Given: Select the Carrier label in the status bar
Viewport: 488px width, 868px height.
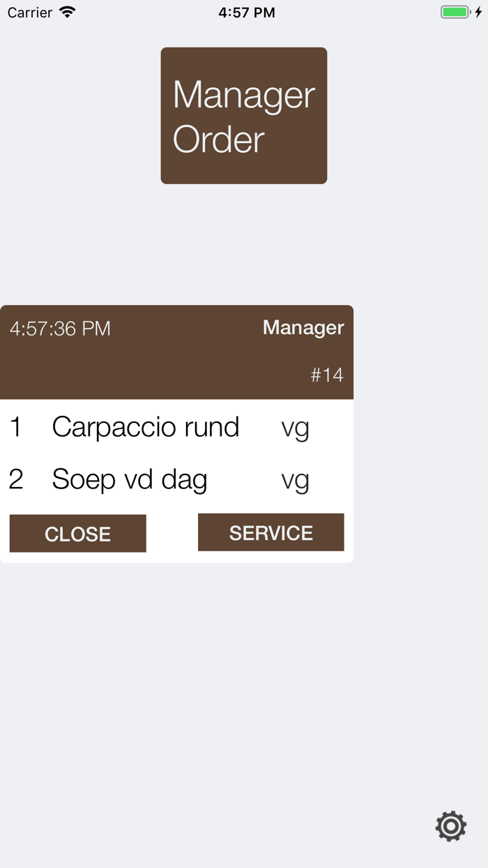Looking at the screenshot, I should pyautogui.click(x=29, y=12).
